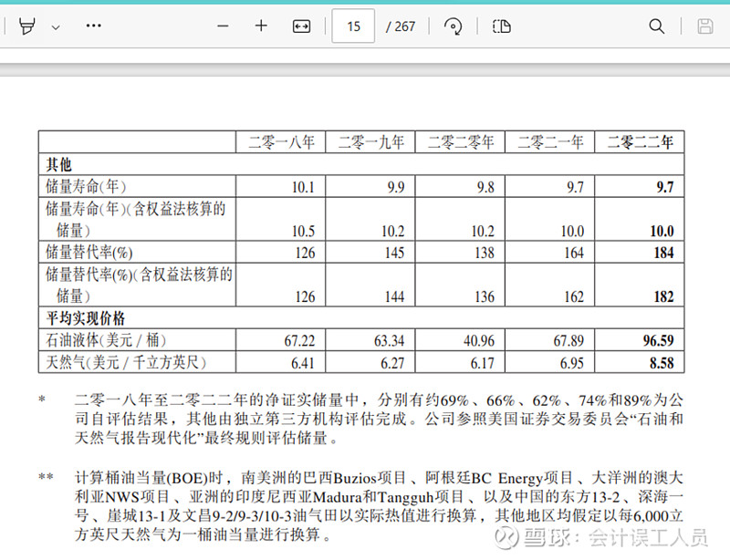
Task: Select the value 6.95 in the table
Action: click(572, 363)
